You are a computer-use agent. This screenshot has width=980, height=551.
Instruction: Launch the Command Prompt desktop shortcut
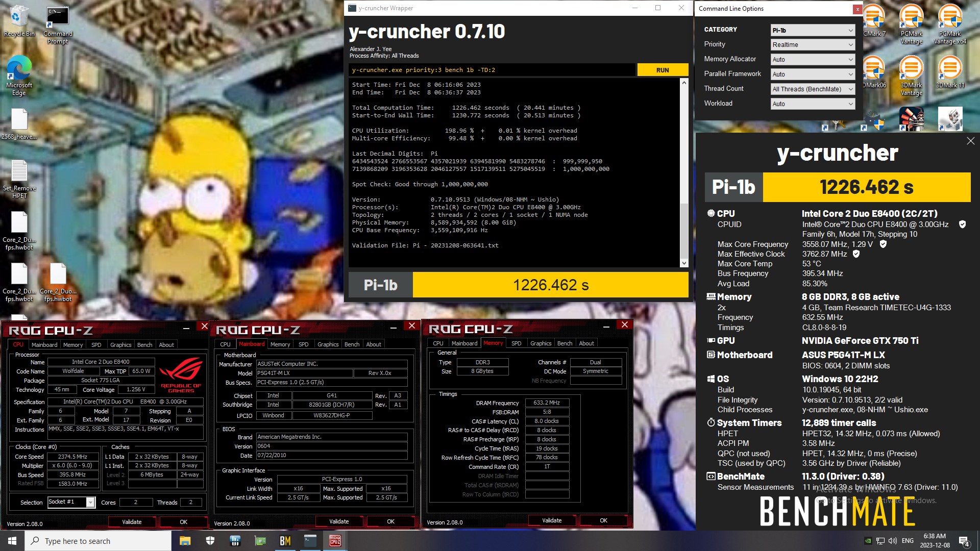tap(58, 24)
